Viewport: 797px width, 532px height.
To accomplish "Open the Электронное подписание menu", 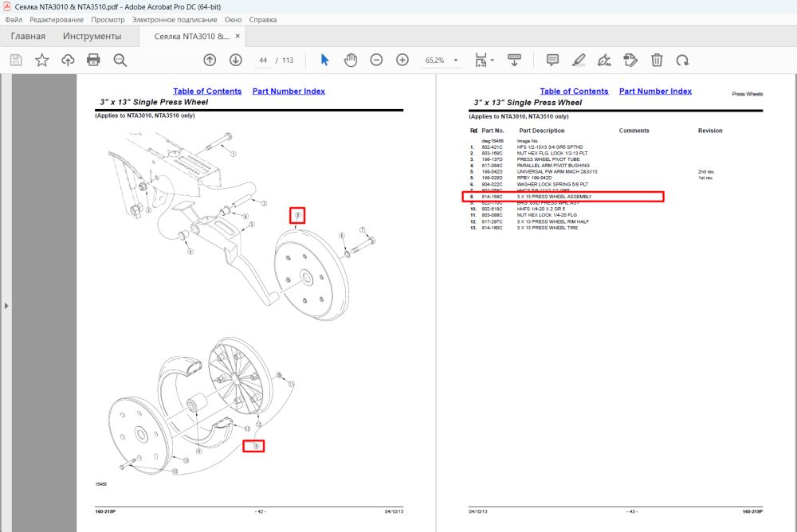I will (175, 20).
